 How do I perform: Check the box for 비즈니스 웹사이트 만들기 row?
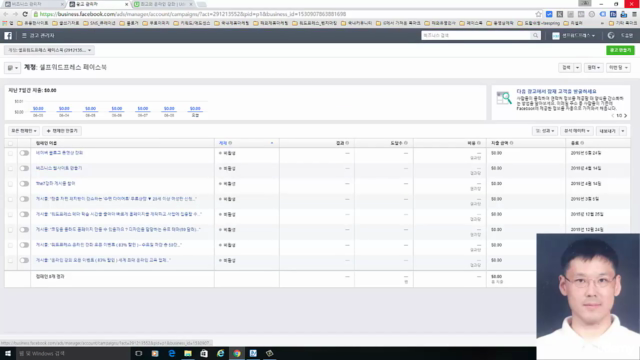pos(11,169)
